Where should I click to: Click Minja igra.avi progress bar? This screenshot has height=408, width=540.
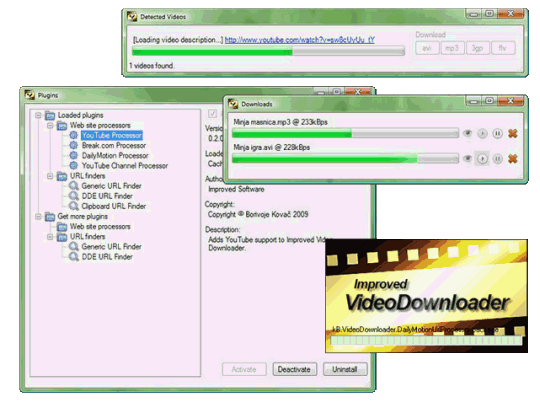pyautogui.click(x=345, y=158)
